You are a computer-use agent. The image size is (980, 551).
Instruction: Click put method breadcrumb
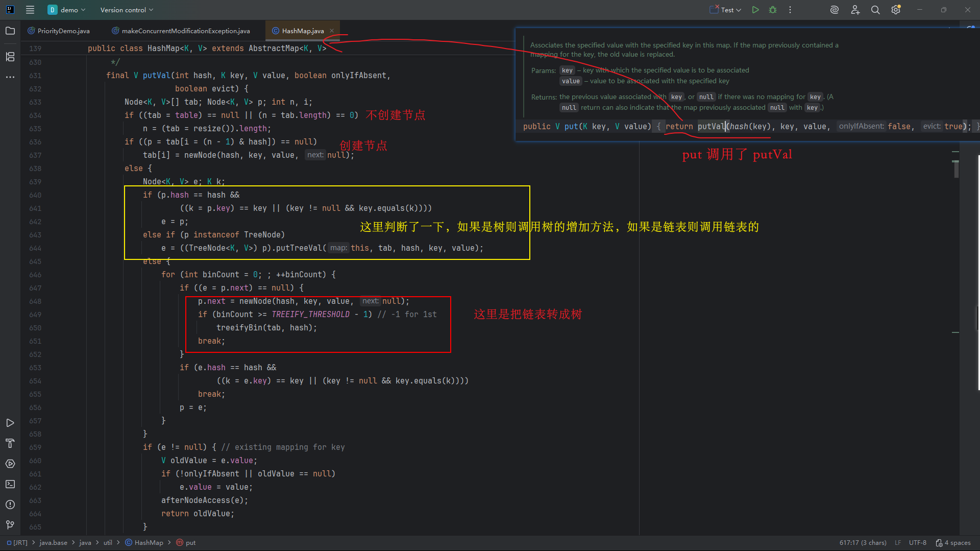pyautogui.click(x=186, y=543)
